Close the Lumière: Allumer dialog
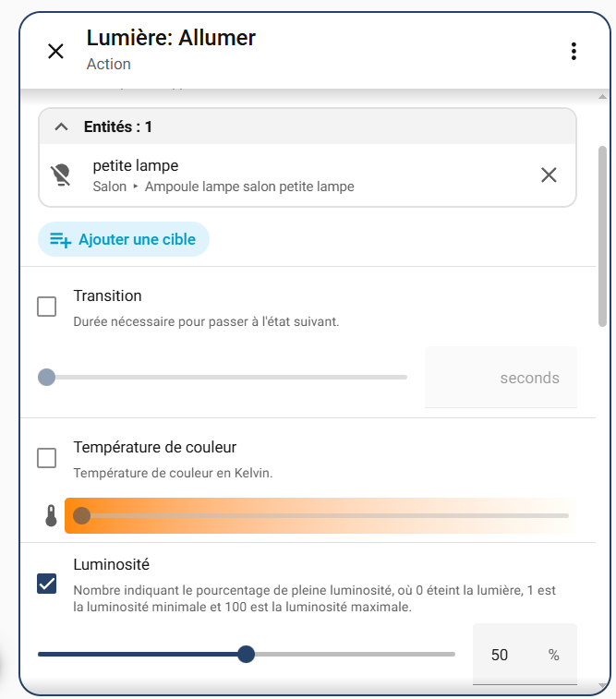 click(55, 51)
